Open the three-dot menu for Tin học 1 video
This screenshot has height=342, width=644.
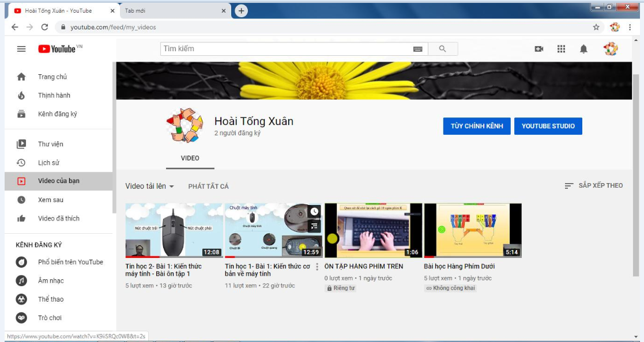click(317, 267)
